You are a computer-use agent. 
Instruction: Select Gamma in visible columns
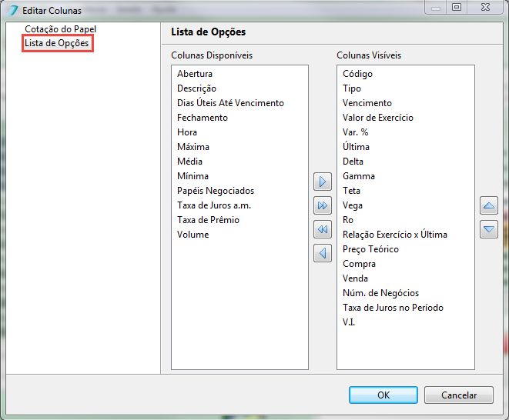tap(359, 176)
